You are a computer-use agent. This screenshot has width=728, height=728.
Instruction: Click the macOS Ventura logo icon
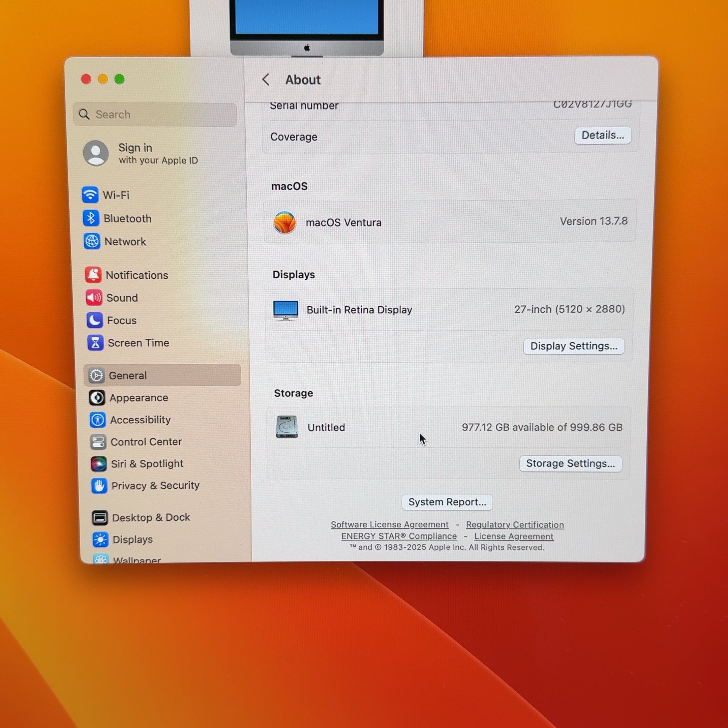click(284, 222)
